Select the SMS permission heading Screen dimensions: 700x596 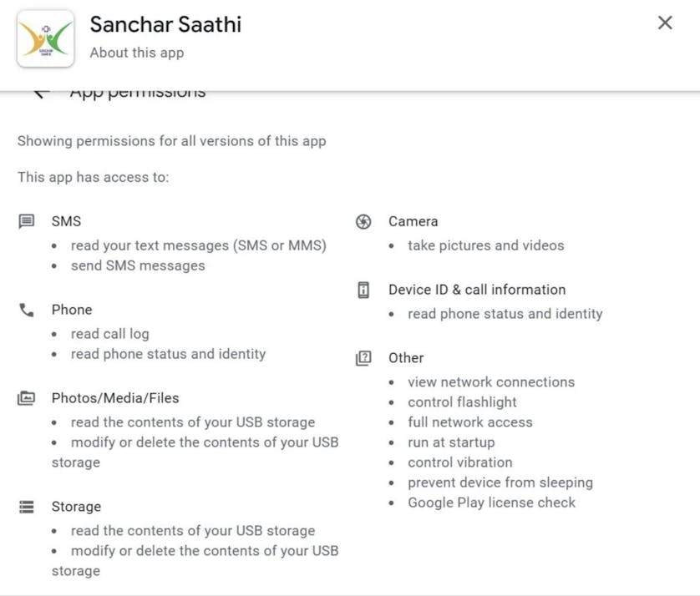coord(66,221)
